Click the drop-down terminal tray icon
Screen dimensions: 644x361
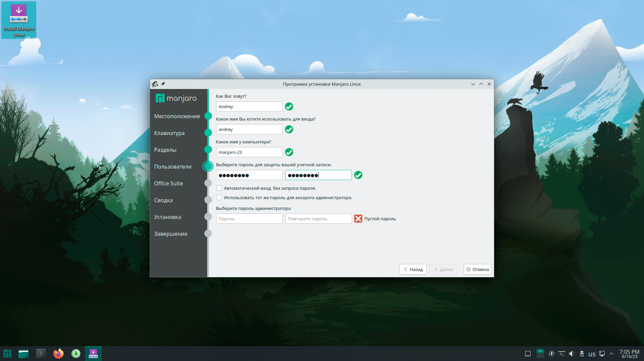[x=562, y=354]
